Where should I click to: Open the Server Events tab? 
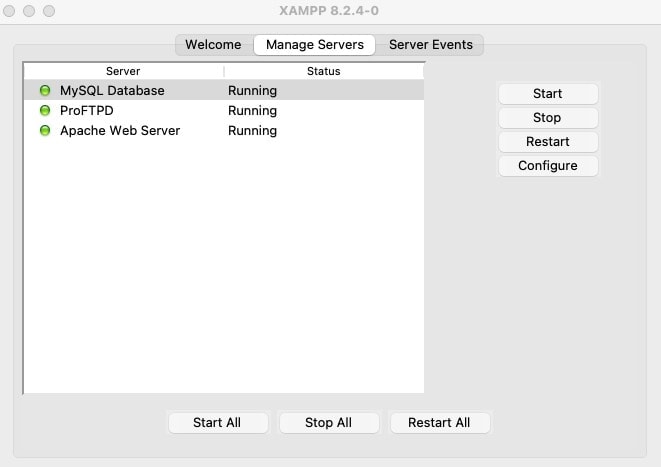coord(430,45)
